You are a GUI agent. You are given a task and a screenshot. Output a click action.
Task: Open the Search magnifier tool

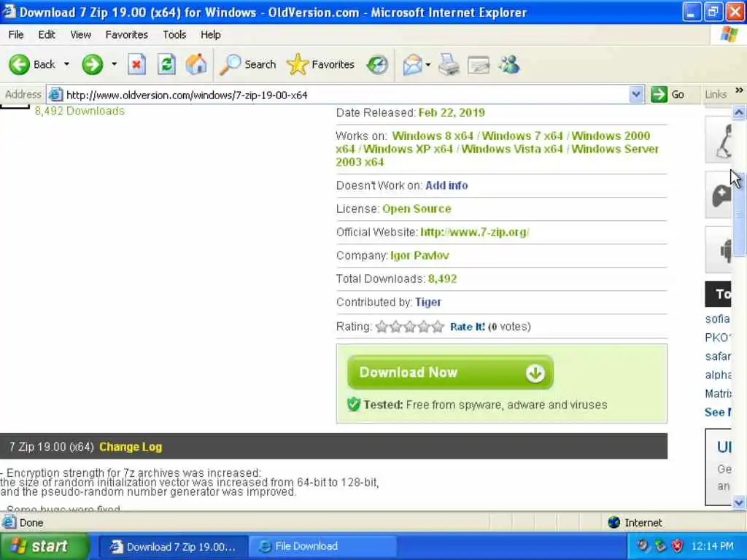pyautogui.click(x=248, y=64)
